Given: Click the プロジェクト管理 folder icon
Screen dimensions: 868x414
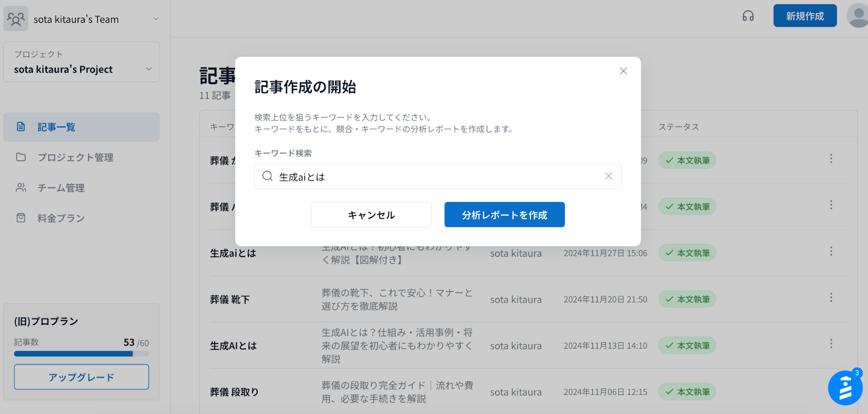Looking at the screenshot, I should 21,157.
